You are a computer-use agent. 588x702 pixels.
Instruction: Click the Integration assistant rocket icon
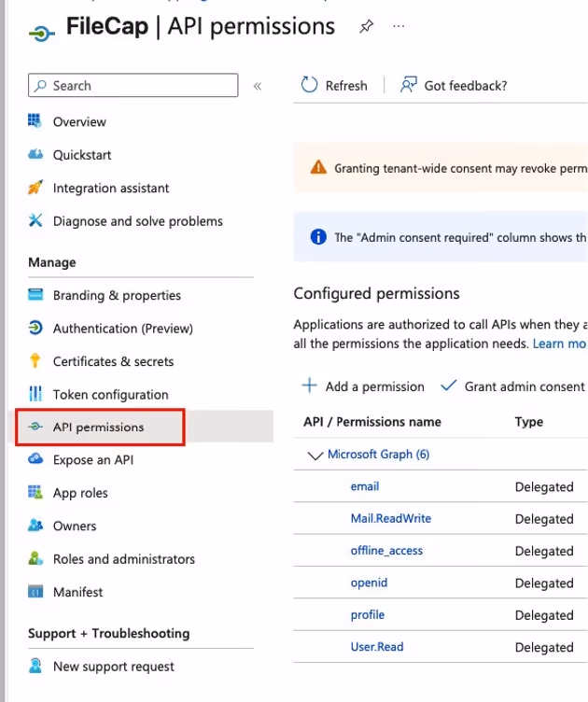coord(35,188)
